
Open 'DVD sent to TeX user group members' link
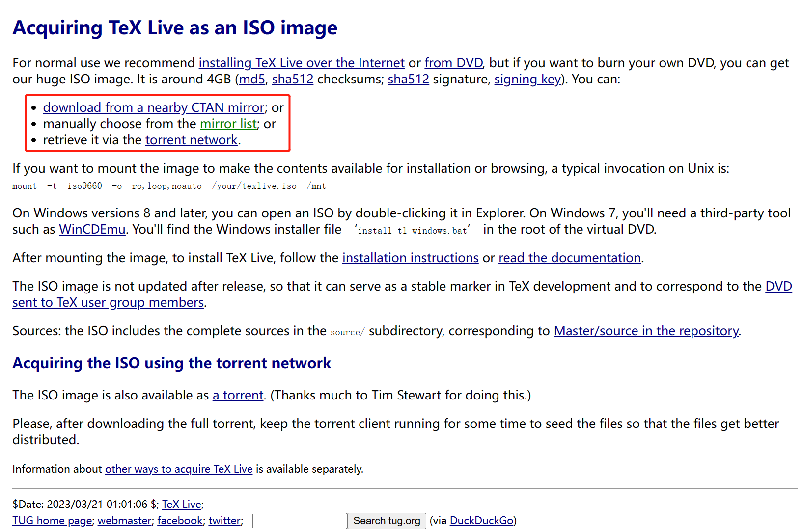108,302
